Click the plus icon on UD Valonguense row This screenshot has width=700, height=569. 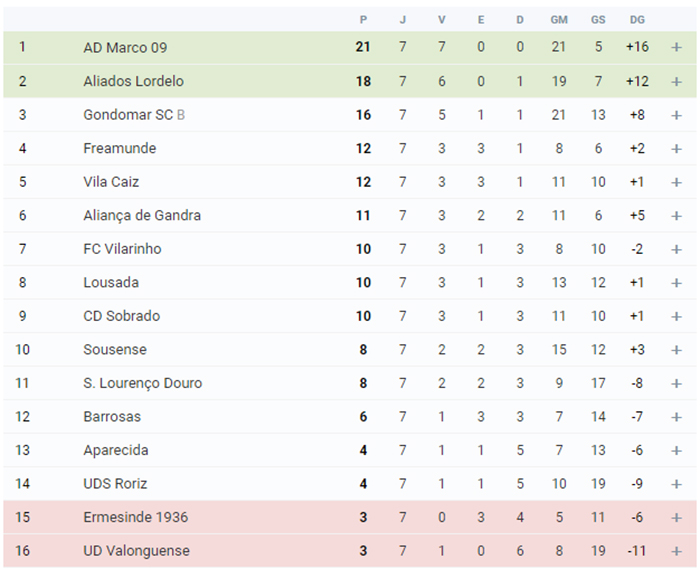click(676, 551)
